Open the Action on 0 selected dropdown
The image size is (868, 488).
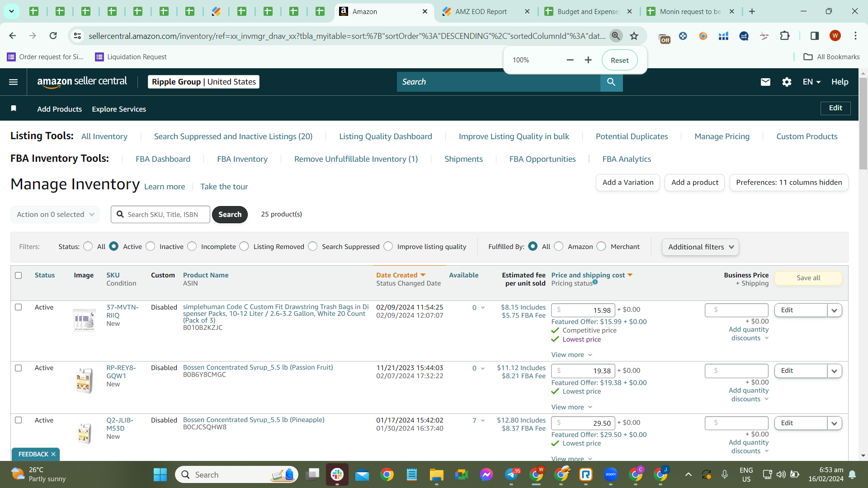pos(55,214)
